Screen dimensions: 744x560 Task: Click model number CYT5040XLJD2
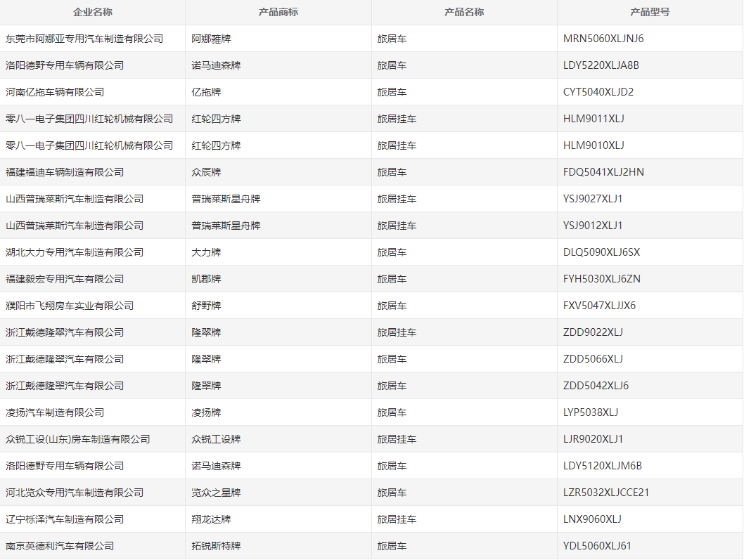pos(598,92)
